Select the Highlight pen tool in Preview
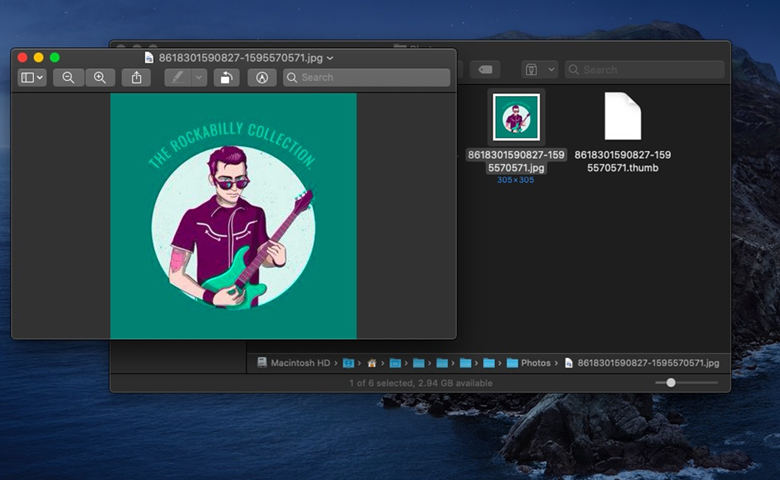The width and height of the screenshot is (780, 480). click(x=178, y=78)
